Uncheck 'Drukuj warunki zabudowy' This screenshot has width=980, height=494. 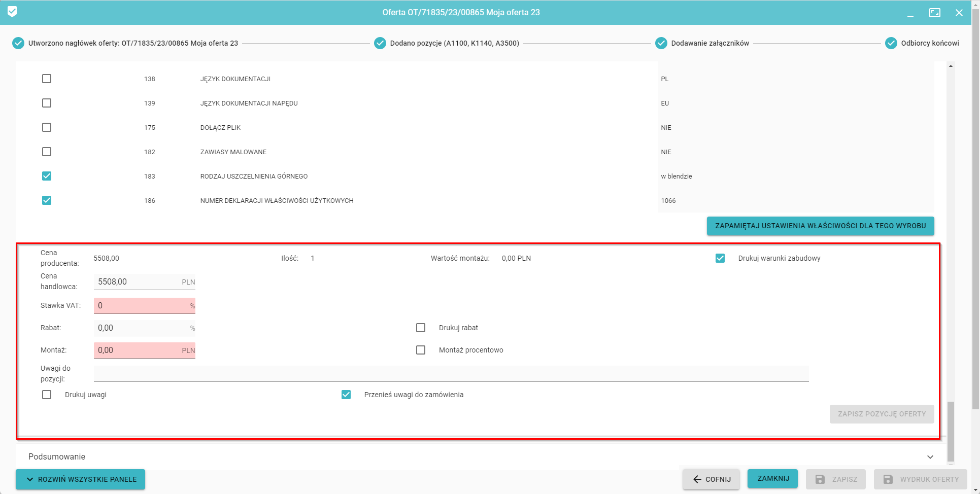click(720, 258)
